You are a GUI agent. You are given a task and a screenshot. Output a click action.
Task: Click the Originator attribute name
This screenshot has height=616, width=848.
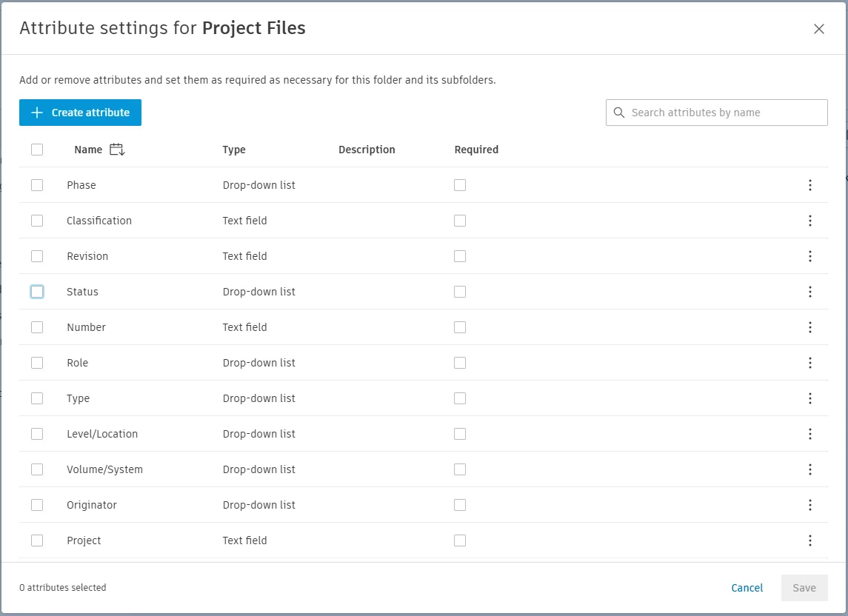click(x=92, y=505)
